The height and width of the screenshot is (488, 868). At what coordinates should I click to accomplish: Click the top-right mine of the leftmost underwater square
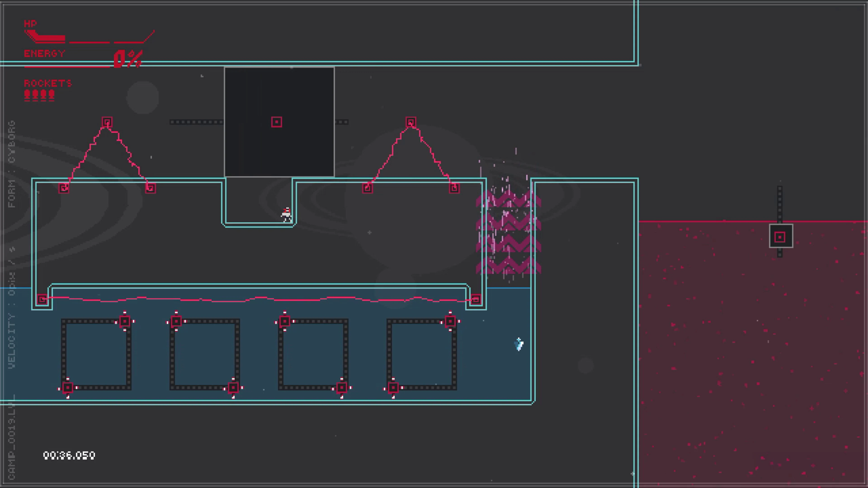[x=125, y=321]
